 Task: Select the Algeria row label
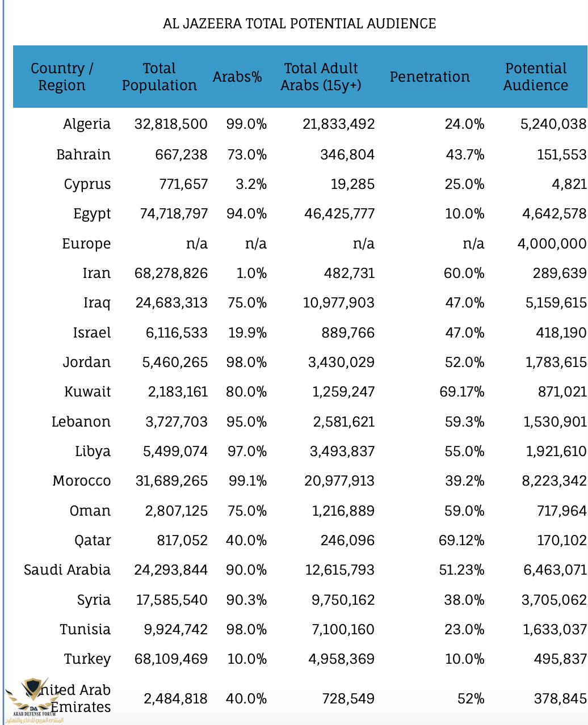click(x=87, y=124)
